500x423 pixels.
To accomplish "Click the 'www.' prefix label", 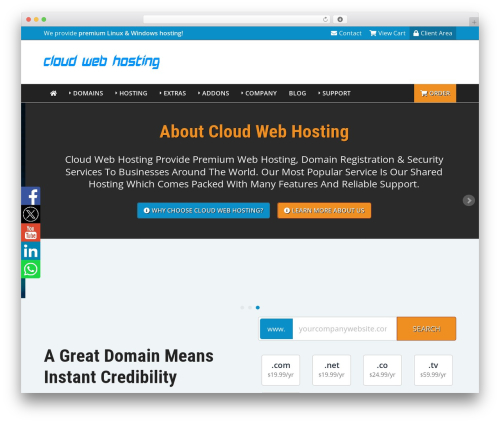I will [x=276, y=329].
